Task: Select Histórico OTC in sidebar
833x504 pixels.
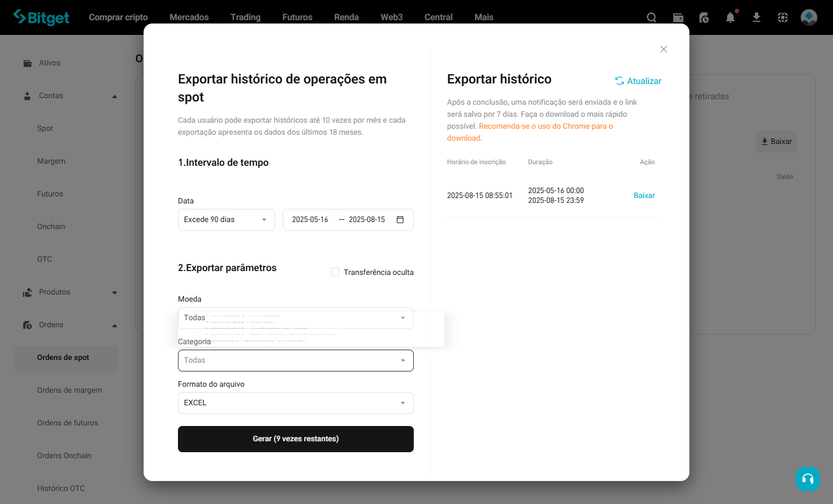Action: click(61, 489)
